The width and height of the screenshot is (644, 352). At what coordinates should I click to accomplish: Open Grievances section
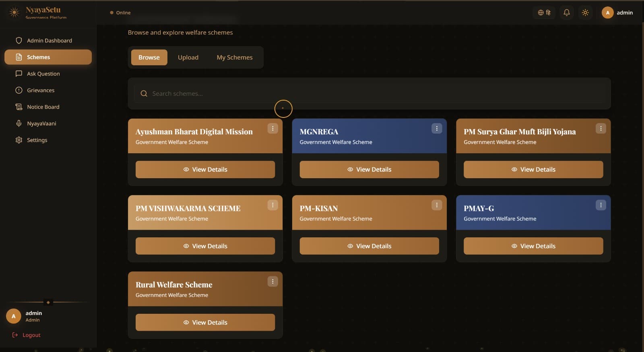(x=48, y=90)
